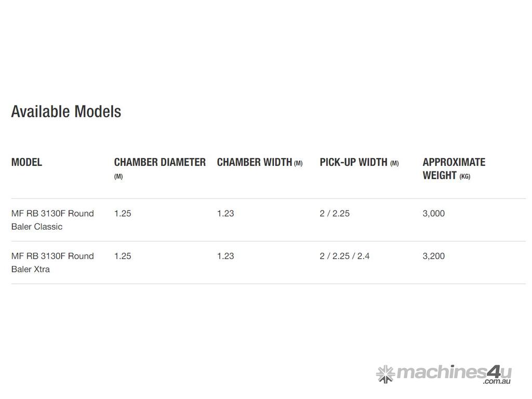Click the pick-up width 2 / 2.25 / 2.4 cell
Viewport: 532px width, 399px height.
344,256
